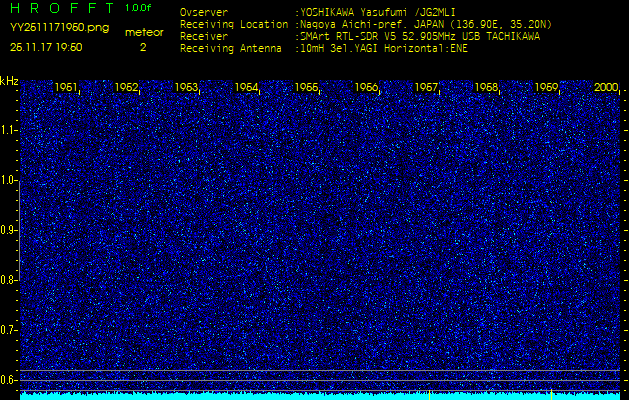This screenshot has height=400, width=629.
Task: Select the 0.7 frequency axis label
Action: coord(9,330)
